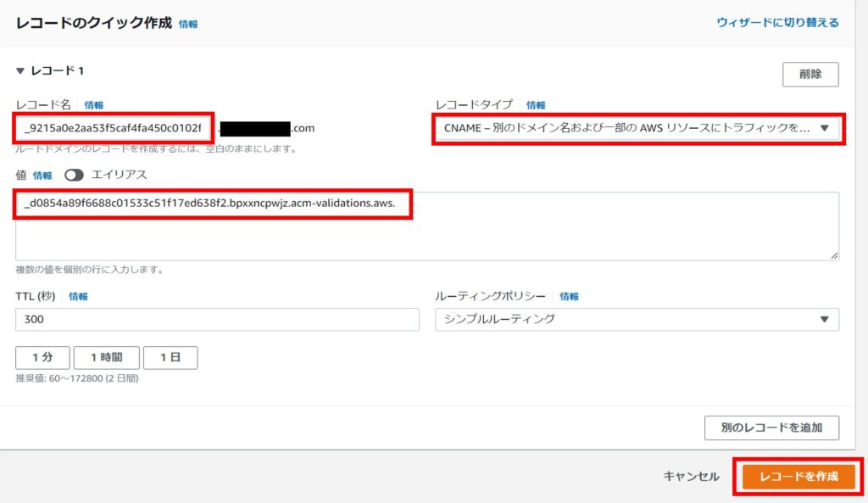868x503 pixels.
Task: Set TTL using the 1分 button
Action: coord(42,358)
